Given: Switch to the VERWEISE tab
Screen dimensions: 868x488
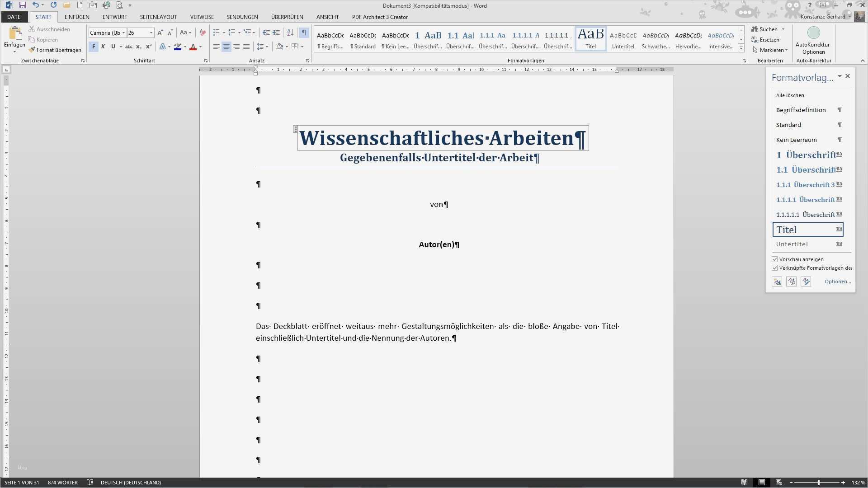Looking at the screenshot, I should (202, 17).
